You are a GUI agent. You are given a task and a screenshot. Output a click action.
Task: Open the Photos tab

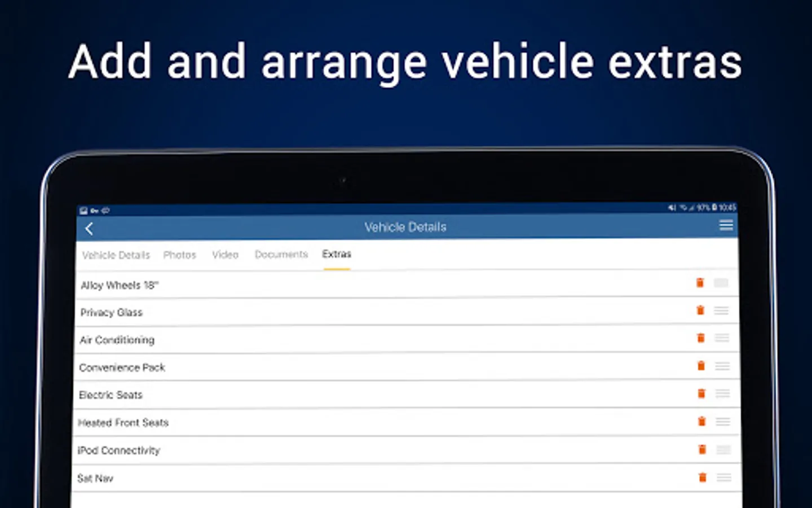[180, 255]
